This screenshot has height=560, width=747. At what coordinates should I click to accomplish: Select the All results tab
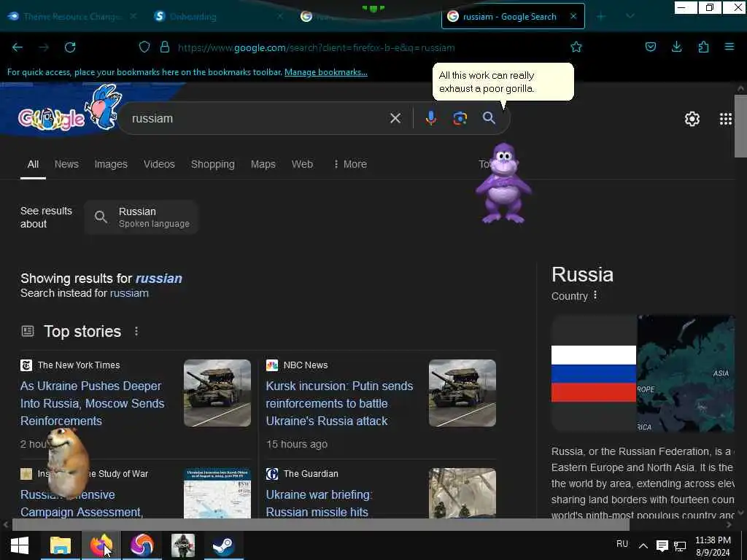(x=33, y=164)
